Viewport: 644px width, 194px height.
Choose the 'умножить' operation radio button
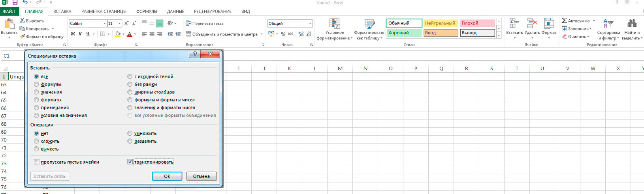click(x=130, y=133)
